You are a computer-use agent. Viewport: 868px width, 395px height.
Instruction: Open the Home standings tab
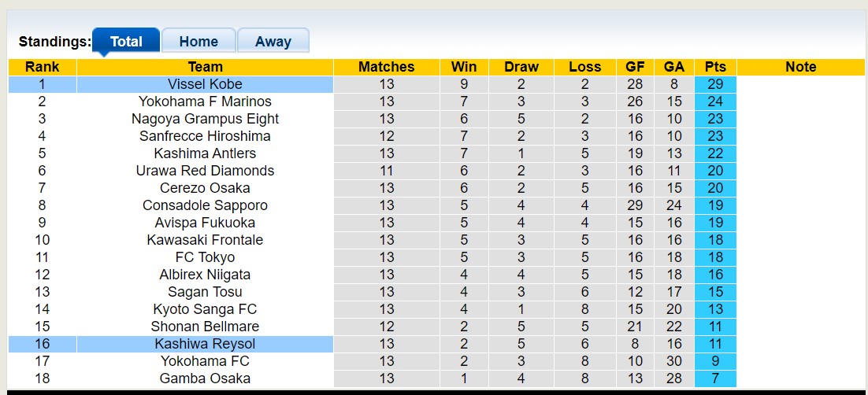[198, 42]
